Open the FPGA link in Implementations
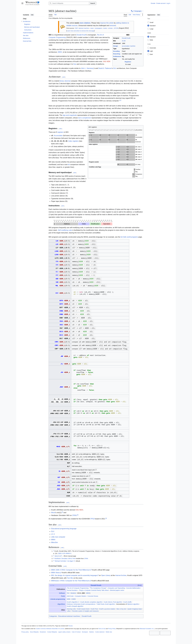The width and height of the screenshot is (192, 644). pos(92,519)
